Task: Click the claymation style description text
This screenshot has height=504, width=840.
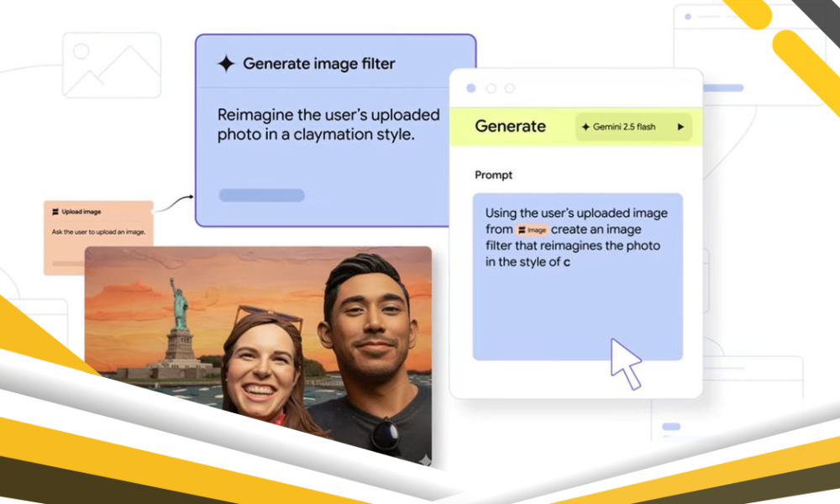Action: click(328, 123)
